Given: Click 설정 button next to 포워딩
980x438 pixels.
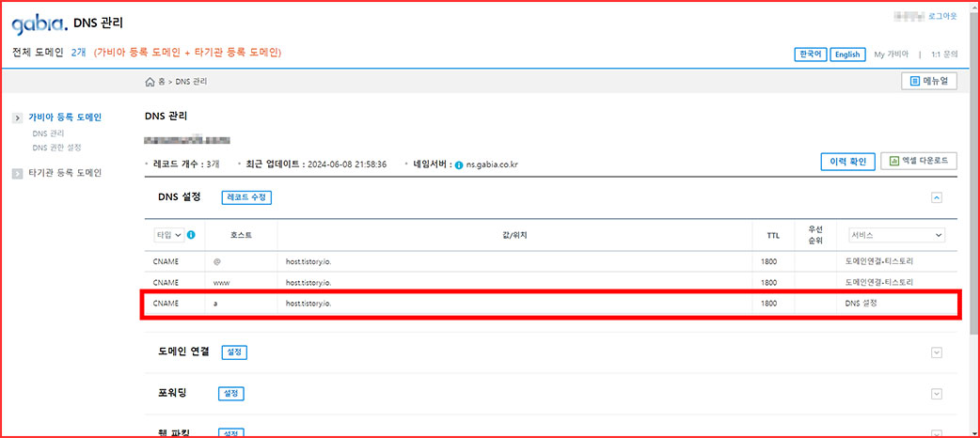Looking at the screenshot, I should click(230, 394).
